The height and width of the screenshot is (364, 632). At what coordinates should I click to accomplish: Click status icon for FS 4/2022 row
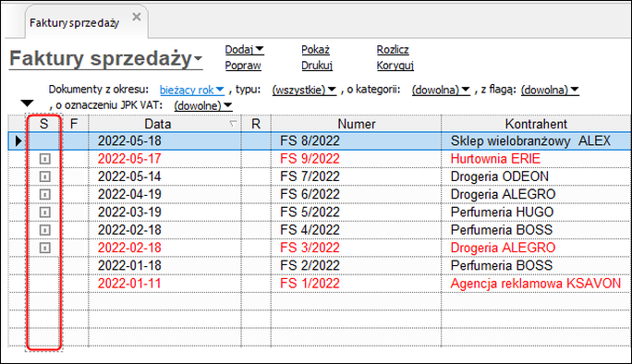click(x=44, y=230)
